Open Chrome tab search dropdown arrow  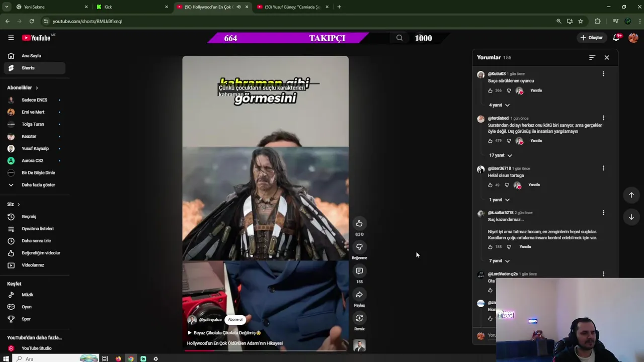pyautogui.click(x=7, y=7)
